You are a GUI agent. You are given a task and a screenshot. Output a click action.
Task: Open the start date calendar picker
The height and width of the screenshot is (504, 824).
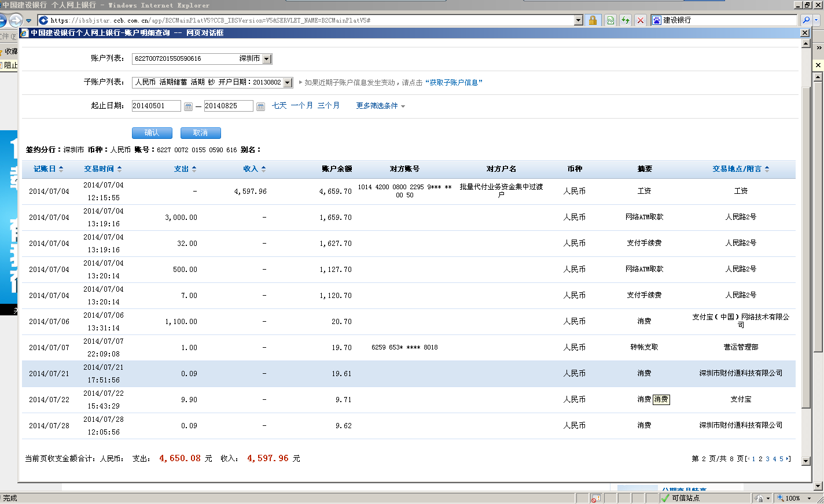pos(188,106)
